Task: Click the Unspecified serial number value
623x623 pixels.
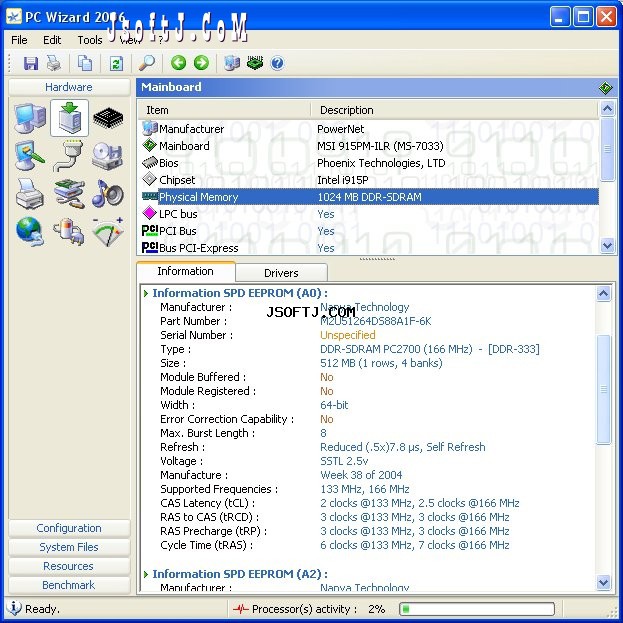Action: click(x=348, y=335)
